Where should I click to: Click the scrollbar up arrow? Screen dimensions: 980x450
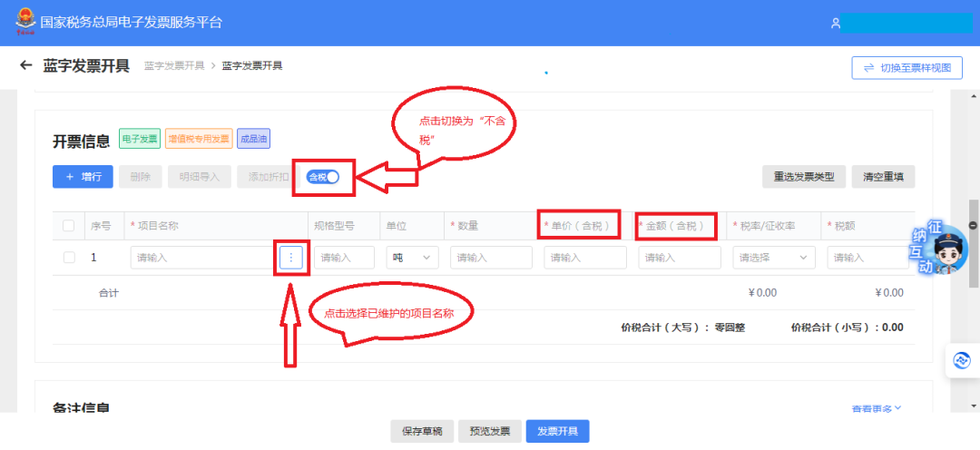point(973,96)
